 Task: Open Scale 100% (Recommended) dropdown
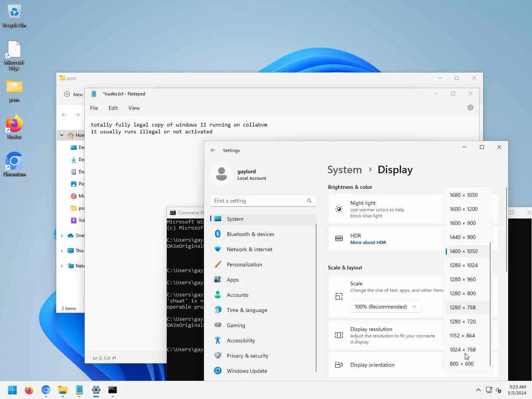click(386, 307)
